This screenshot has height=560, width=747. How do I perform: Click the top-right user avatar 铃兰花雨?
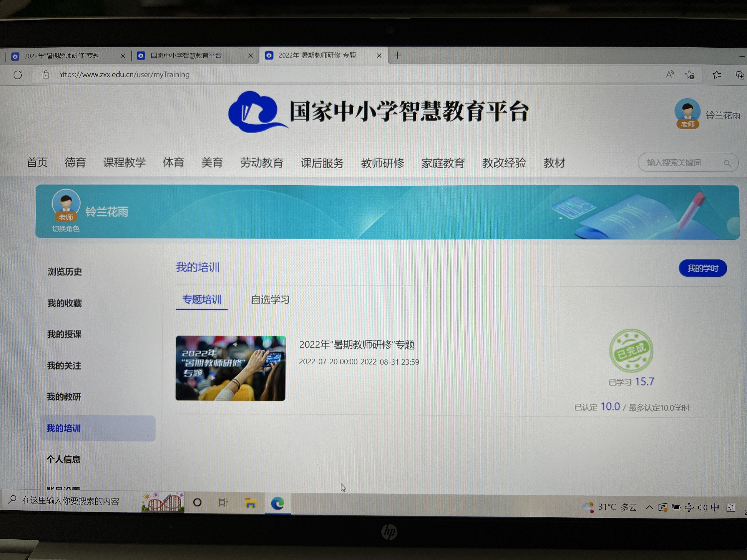pyautogui.click(x=688, y=112)
